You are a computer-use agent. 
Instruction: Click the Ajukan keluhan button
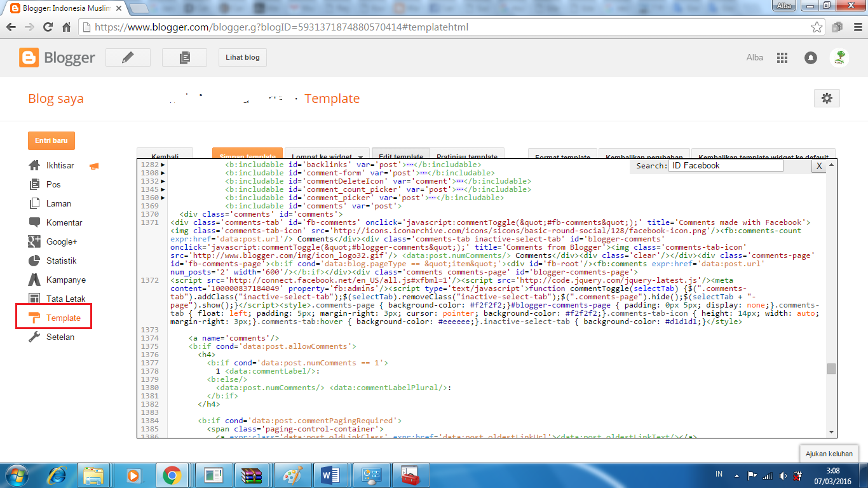[x=829, y=454]
